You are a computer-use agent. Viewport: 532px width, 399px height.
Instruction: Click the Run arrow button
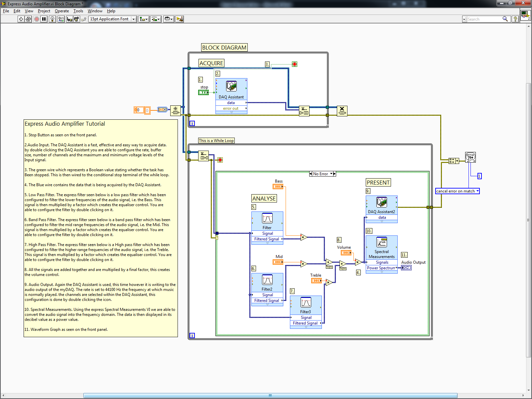pyautogui.click(x=21, y=19)
